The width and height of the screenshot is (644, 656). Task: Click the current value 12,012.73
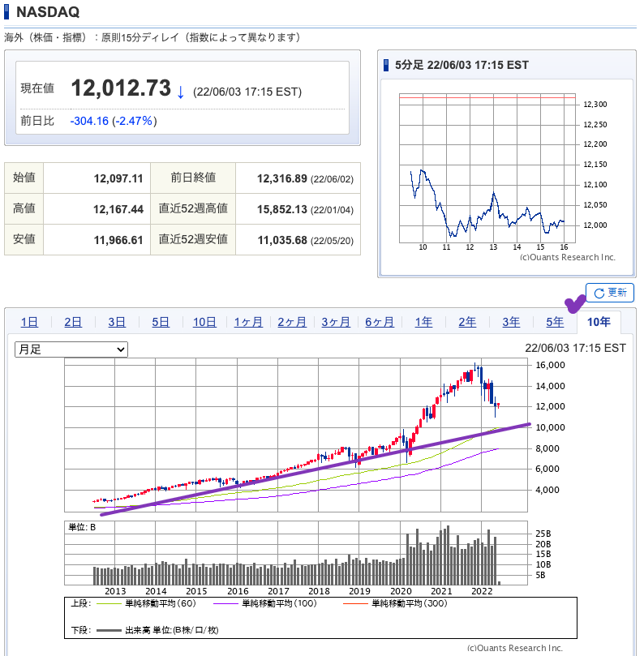(x=121, y=88)
